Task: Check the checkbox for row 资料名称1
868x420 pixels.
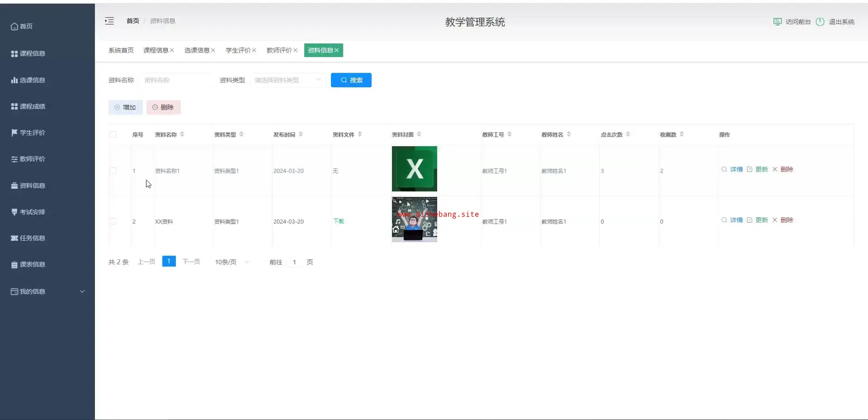Action: (x=113, y=171)
